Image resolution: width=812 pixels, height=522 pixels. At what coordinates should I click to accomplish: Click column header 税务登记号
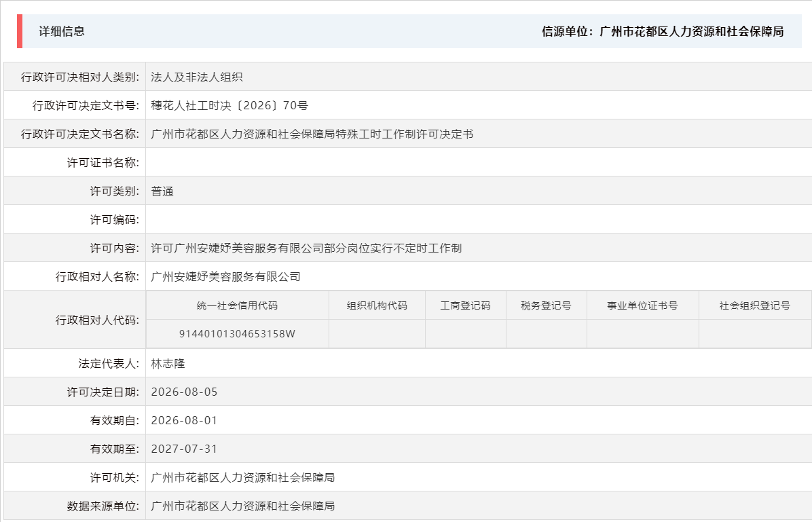[547, 305]
